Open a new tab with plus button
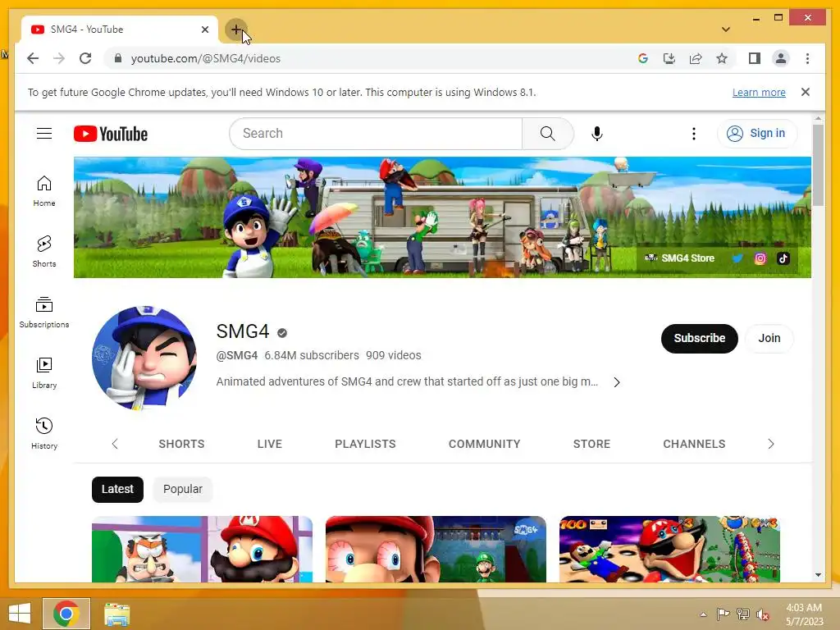This screenshot has height=630, width=840. [235, 30]
